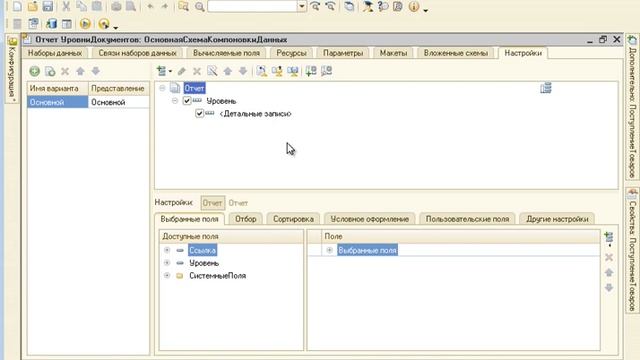
Task: Select the Основной cell under Представление
Action: pyautogui.click(x=118, y=102)
